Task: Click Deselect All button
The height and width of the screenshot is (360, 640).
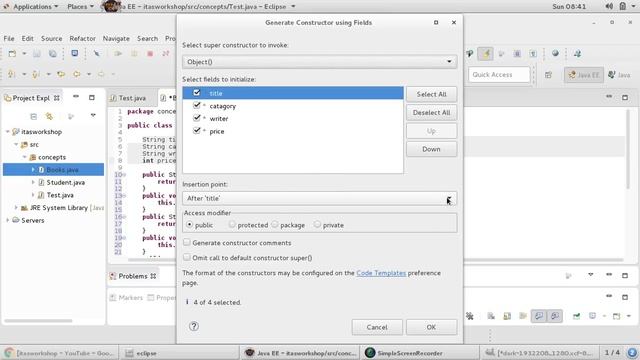Action: pos(431,113)
